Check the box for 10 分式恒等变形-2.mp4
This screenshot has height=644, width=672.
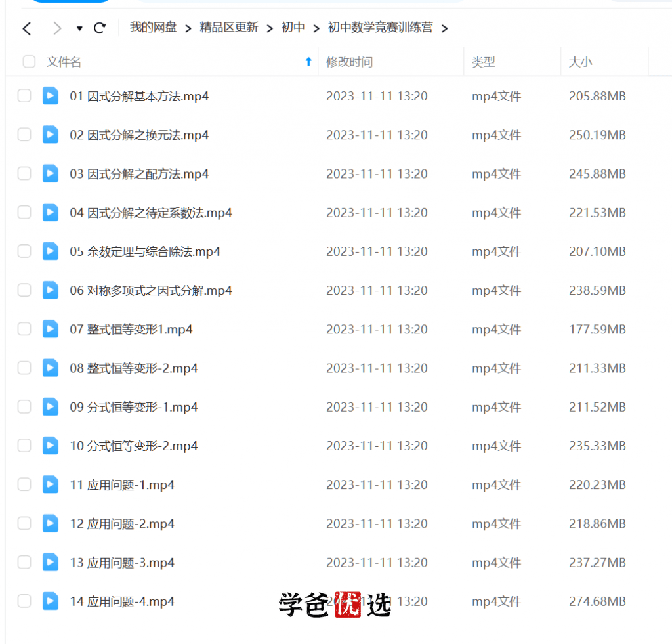click(x=24, y=446)
